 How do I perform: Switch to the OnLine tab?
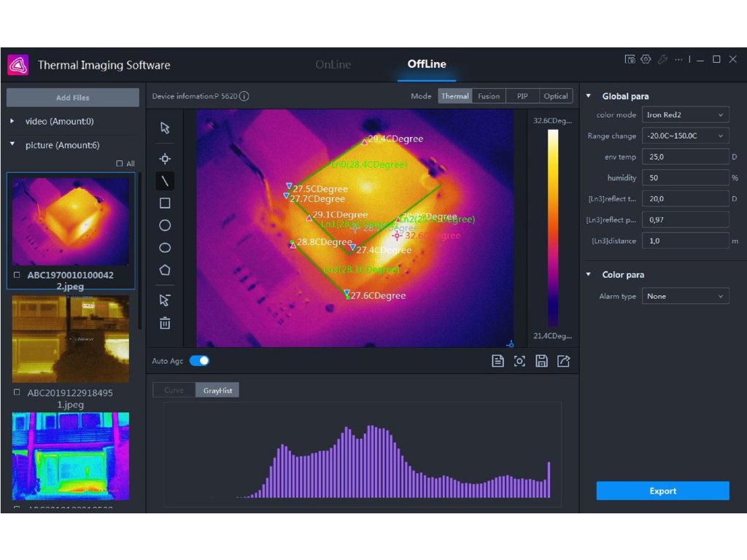click(x=333, y=64)
